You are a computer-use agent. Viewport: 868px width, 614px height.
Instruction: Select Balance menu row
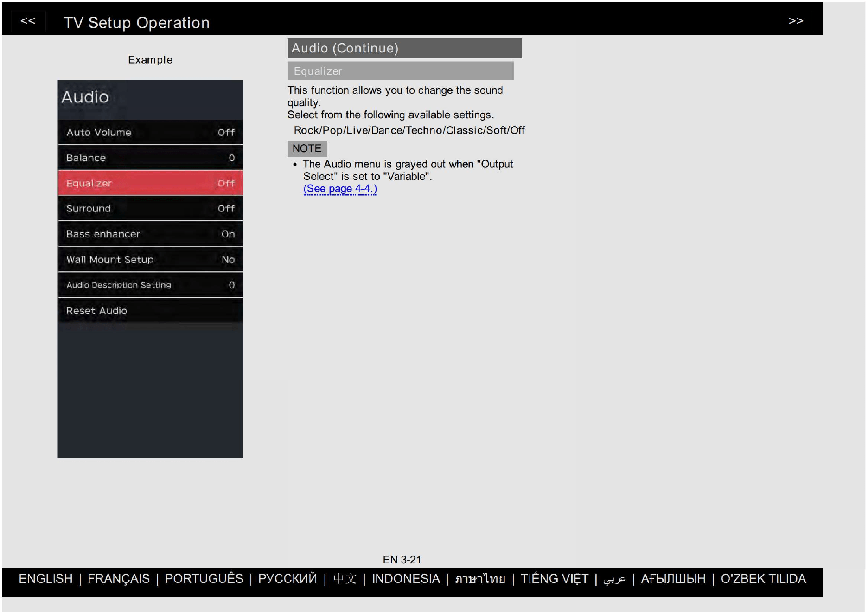tap(150, 158)
